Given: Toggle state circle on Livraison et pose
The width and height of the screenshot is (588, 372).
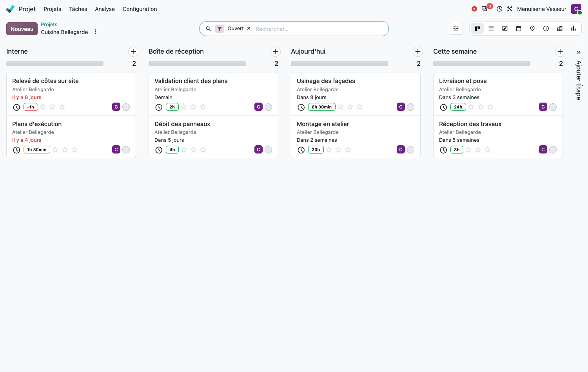Looking at the screenshot, I should click(x=553, y=107).
